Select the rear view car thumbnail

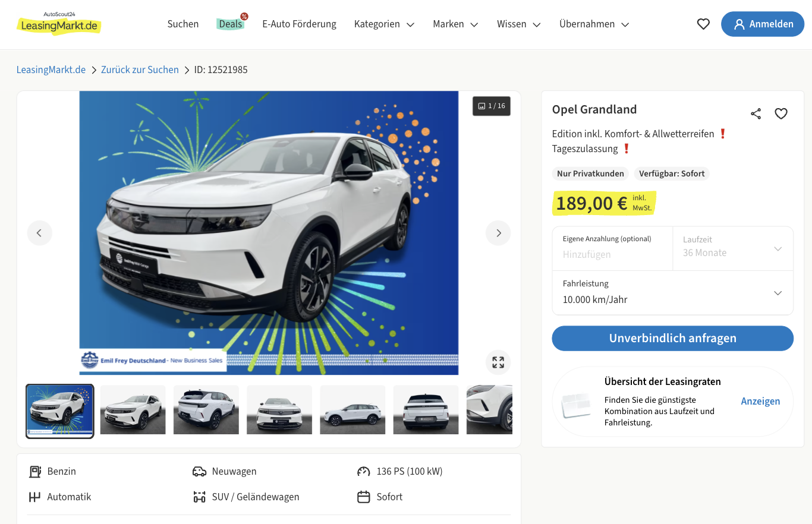tap(426, 410)
